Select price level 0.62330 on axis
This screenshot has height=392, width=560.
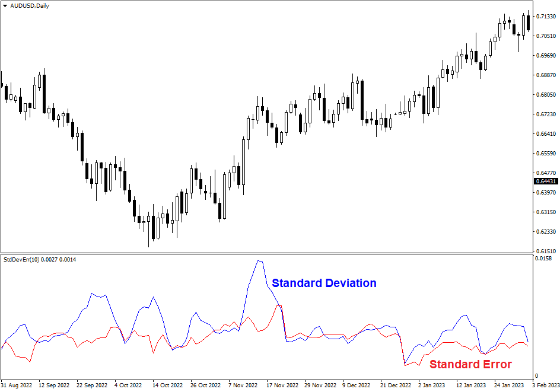coord(546,232)
